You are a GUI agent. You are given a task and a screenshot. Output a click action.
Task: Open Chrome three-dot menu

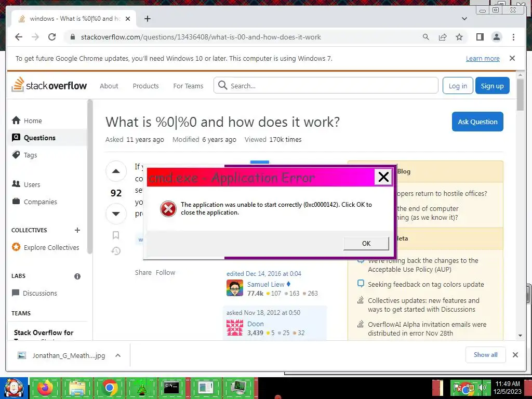click(x=513, y=37)
